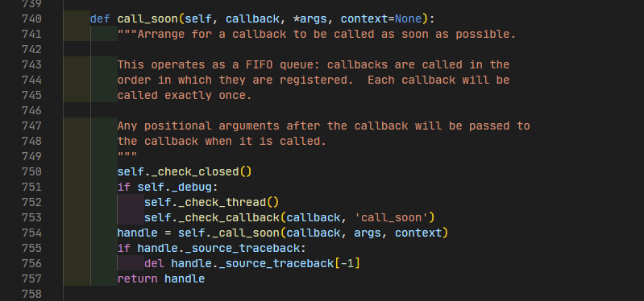The width and height of the screenshot is (644, 301).
Task: Click line number 750 in the gutter
Action: 31,171
